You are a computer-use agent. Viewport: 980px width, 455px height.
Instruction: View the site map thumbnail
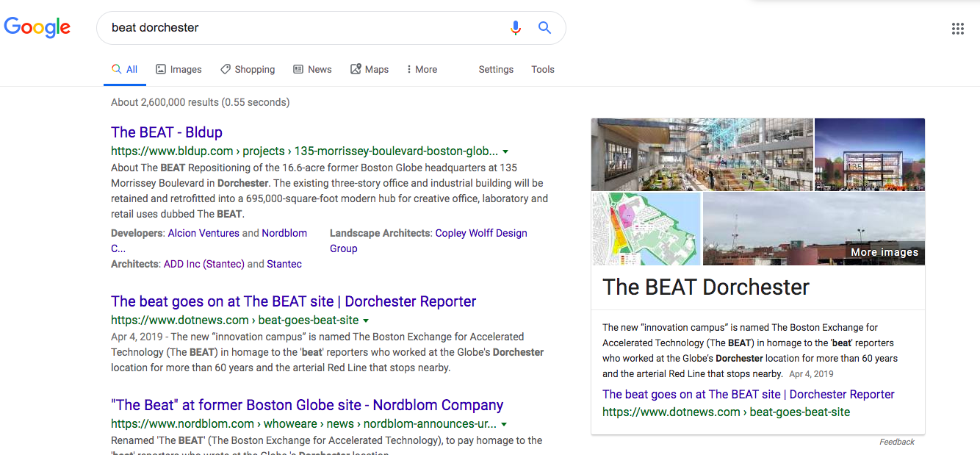[646, 229]
